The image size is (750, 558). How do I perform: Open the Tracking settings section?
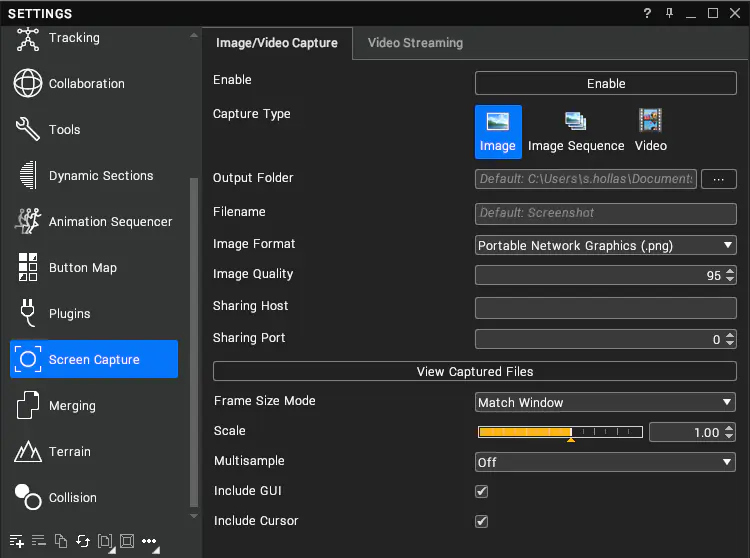(x=94, y=38)
